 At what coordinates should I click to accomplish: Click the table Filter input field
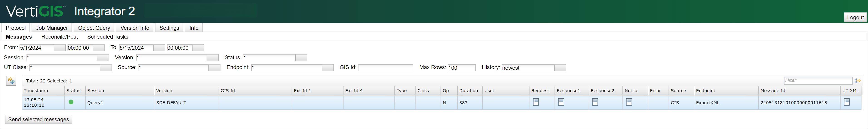pos(818,80)
